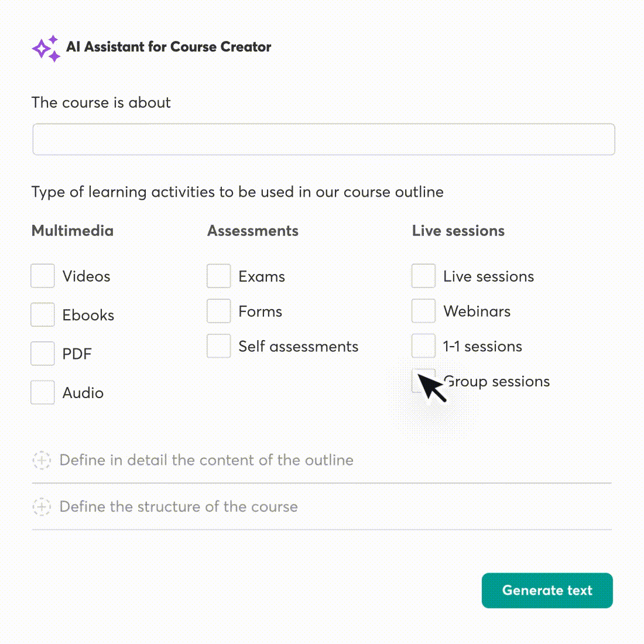The height and width of the screenshot is (644, 644).
Task: Click the Multimedia section heading
Action: 72,231
